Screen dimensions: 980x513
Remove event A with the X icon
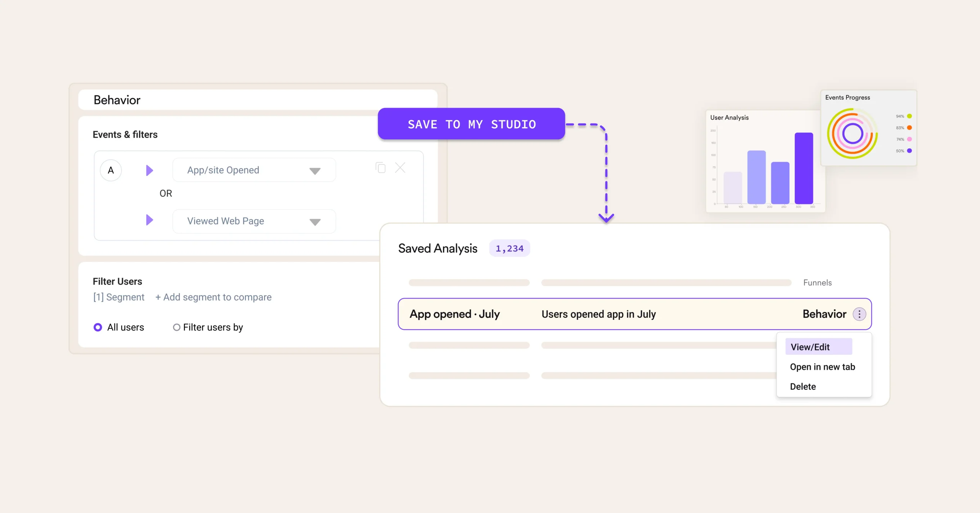point(400,168)
